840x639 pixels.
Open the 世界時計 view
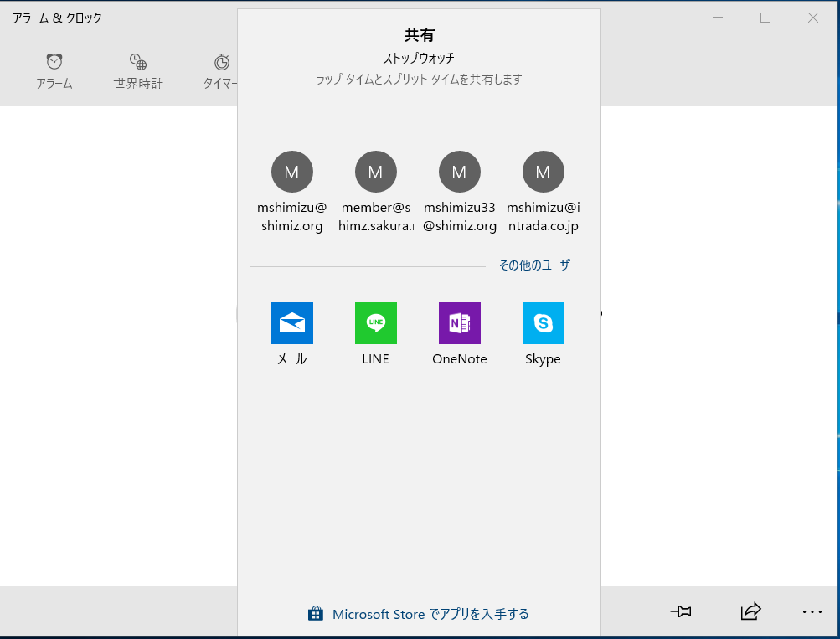coord(137,70)
